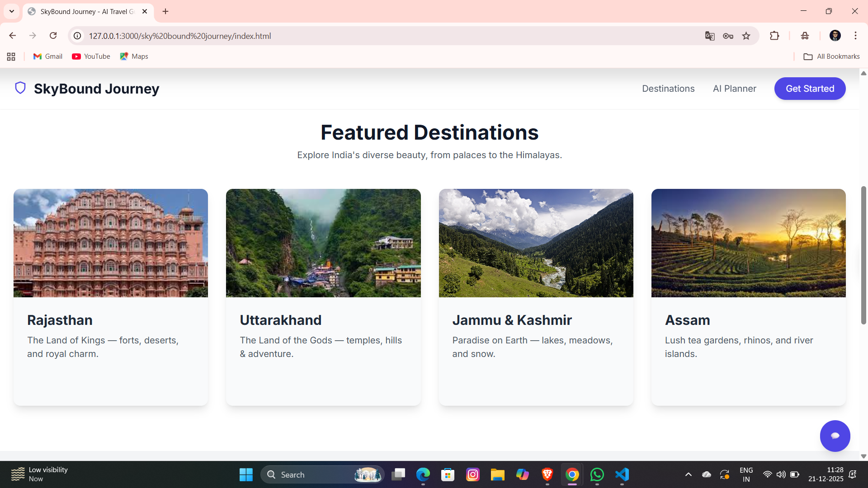Open the AI Planner nav link

(734, 89)
